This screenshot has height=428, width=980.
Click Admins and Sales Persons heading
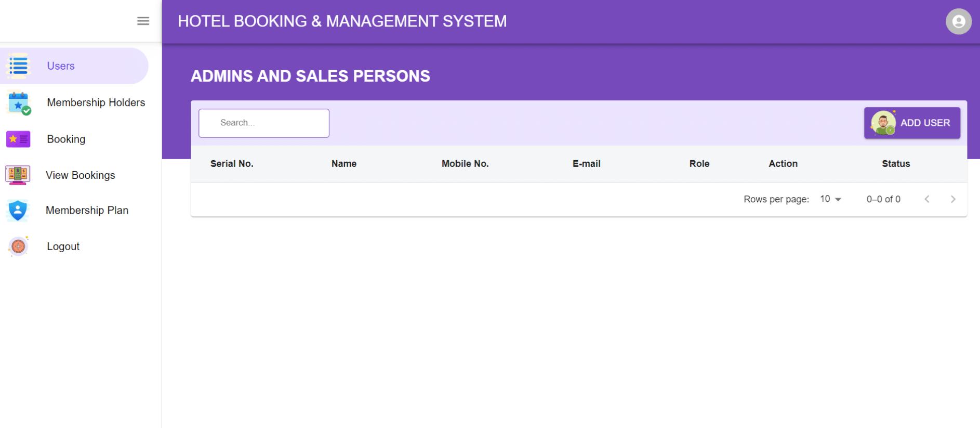[x=310, y=76]
